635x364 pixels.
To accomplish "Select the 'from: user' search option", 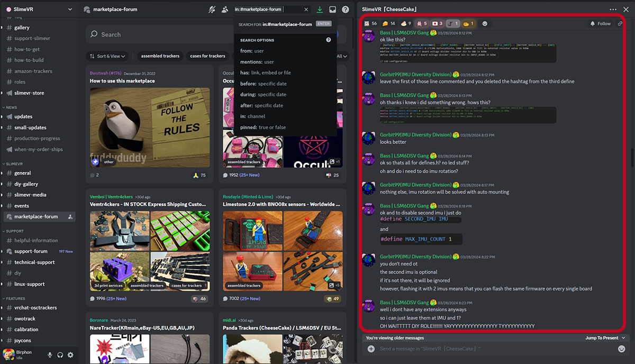I will (x=252, y=51).
